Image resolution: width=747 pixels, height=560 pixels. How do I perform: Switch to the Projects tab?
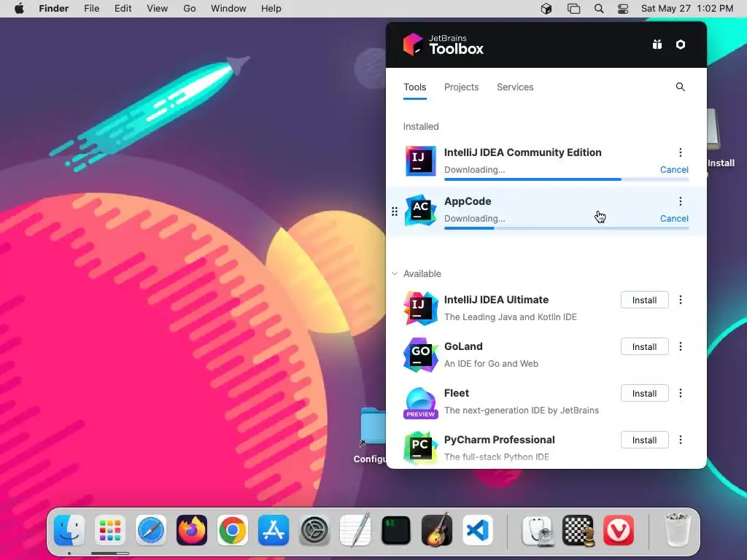point(461,87)
